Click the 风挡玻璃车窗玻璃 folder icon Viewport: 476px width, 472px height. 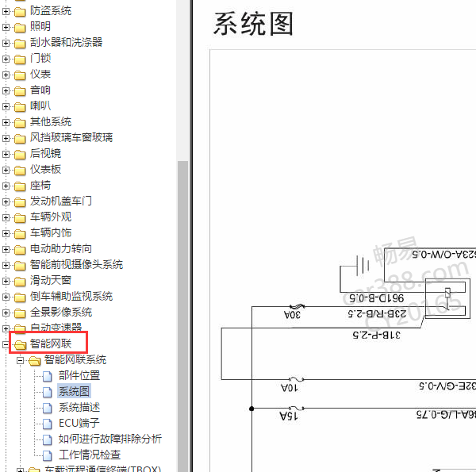click(20, 138)
